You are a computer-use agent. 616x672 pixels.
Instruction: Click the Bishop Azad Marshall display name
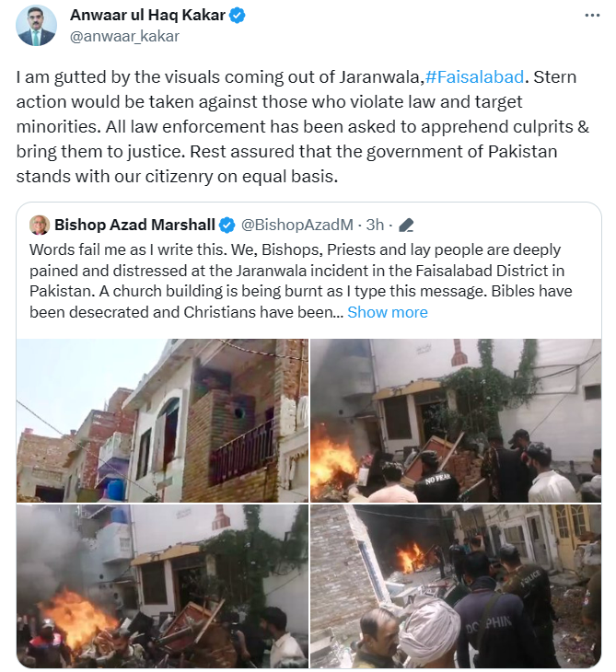[x=134, y=225]
